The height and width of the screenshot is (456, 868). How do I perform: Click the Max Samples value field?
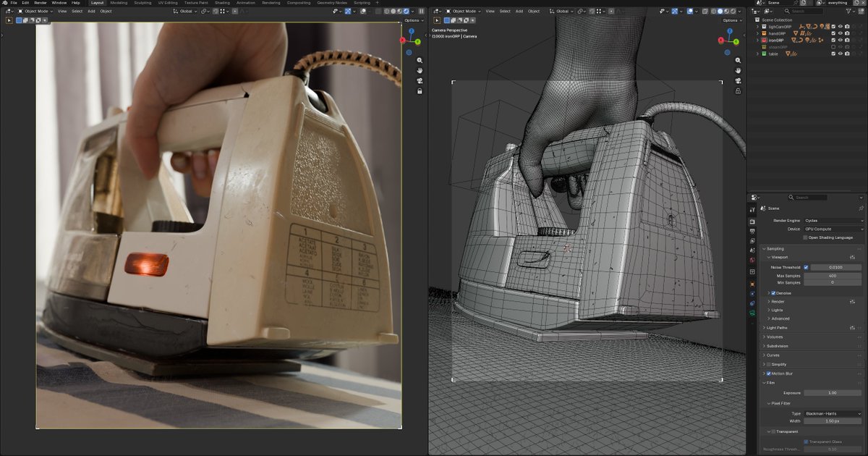pos(832,275)
